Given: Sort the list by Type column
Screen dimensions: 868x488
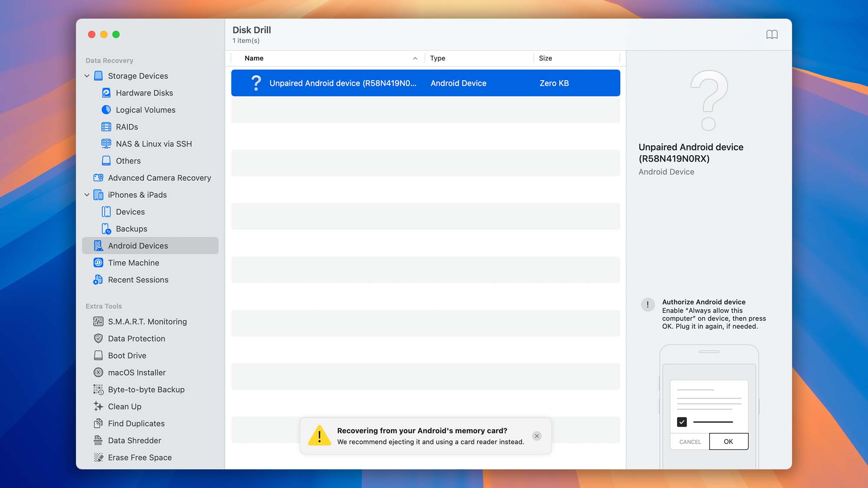Looking at the screenshot, I should click(479, 58).
